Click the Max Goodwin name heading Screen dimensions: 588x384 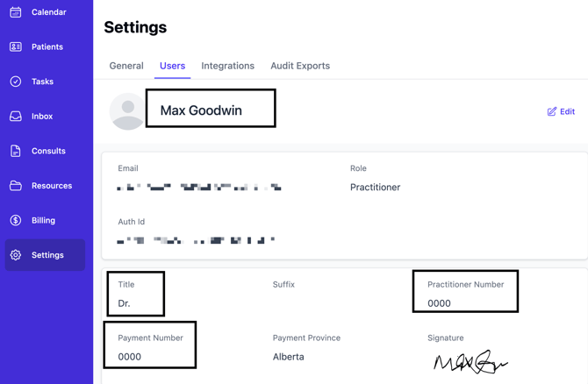click(201, 110)
